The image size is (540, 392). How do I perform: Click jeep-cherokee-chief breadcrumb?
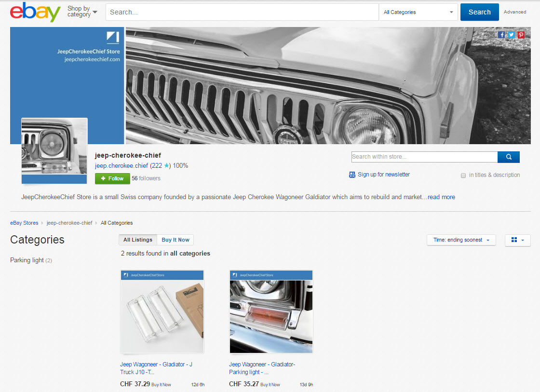[x=69, y=223]
